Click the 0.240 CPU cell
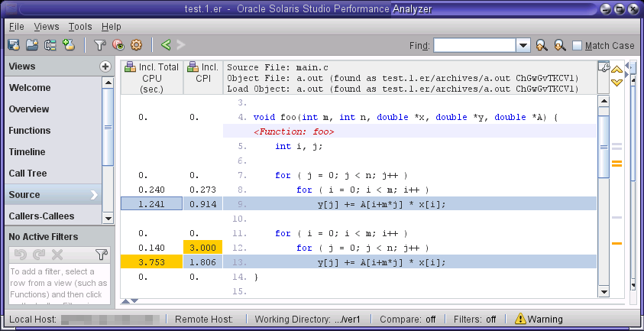This screenshot has width=644, height=331. (x=151, y=190)
